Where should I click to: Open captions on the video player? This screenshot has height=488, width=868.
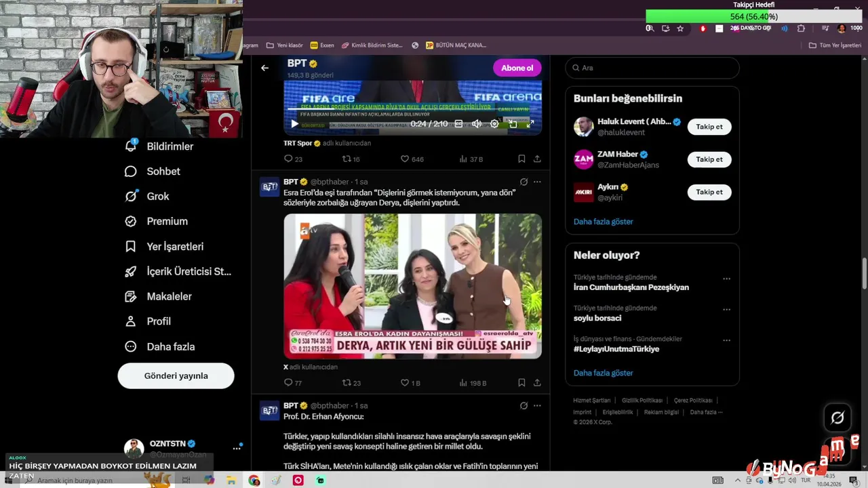coord(458,124)
